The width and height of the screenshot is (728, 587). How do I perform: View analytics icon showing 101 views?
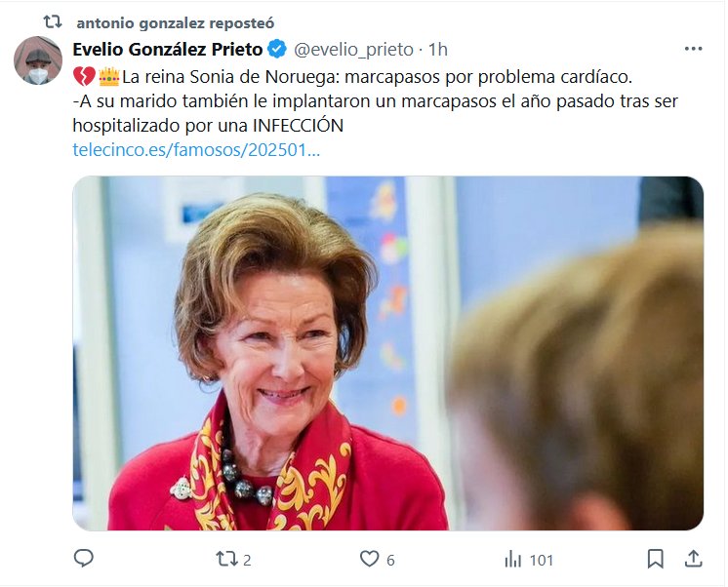512,559
